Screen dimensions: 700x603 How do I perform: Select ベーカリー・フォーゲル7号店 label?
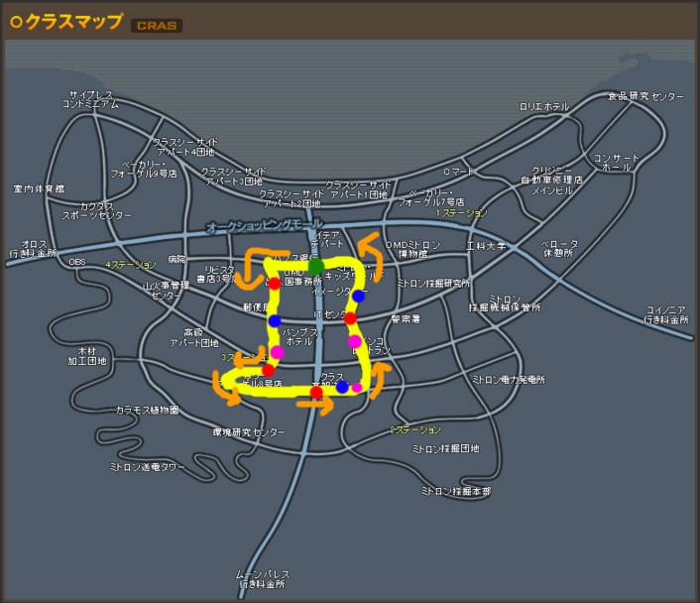click(x=430, y=197)
